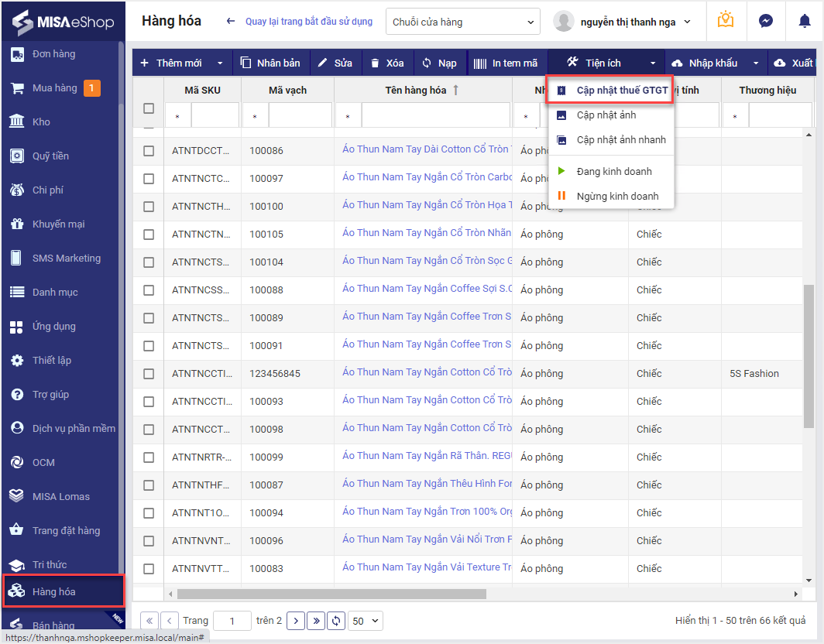
Task: Click the Tri thức graduation cap icon
Action: 17,565
